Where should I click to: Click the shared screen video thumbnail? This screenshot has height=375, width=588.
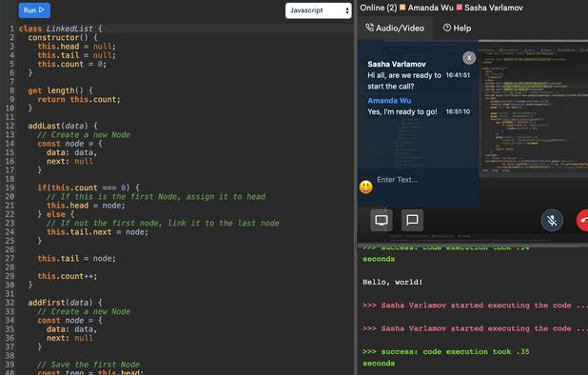[x=533, y=109]
